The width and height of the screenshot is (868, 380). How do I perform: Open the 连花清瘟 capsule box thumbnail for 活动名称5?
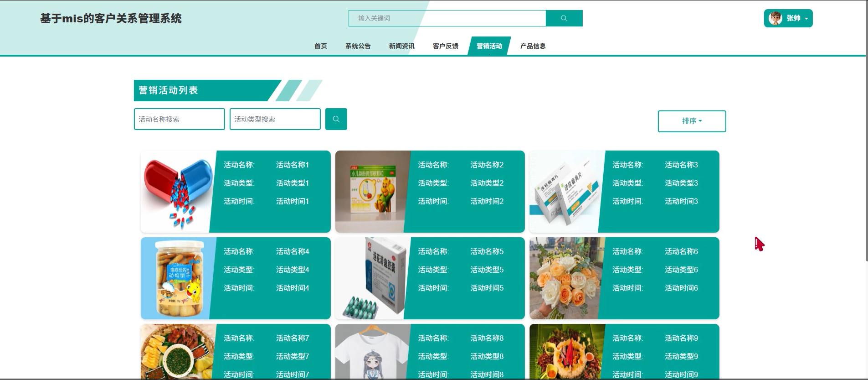(x=372, y=278)
